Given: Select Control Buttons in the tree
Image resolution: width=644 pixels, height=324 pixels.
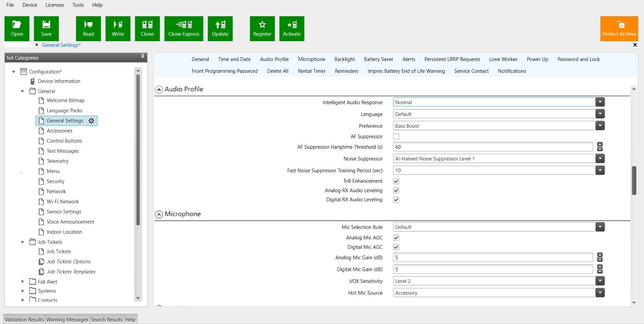Looking at the screenshot, I should (64, 141).
